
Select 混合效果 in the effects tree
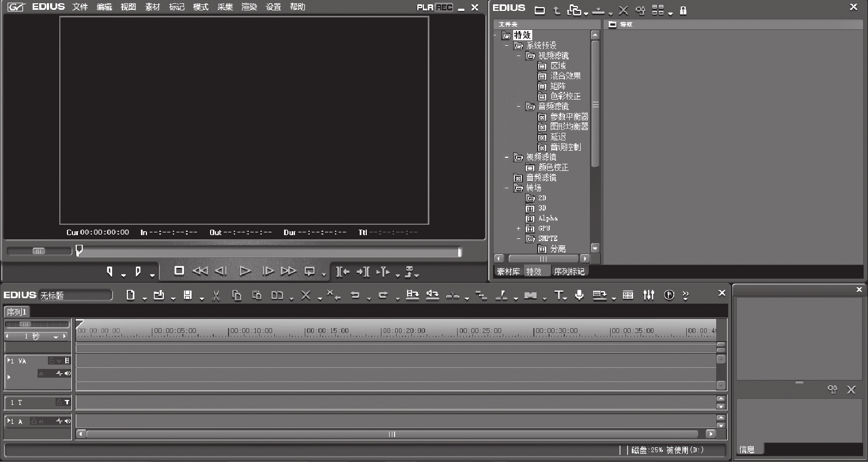point(565,76)
